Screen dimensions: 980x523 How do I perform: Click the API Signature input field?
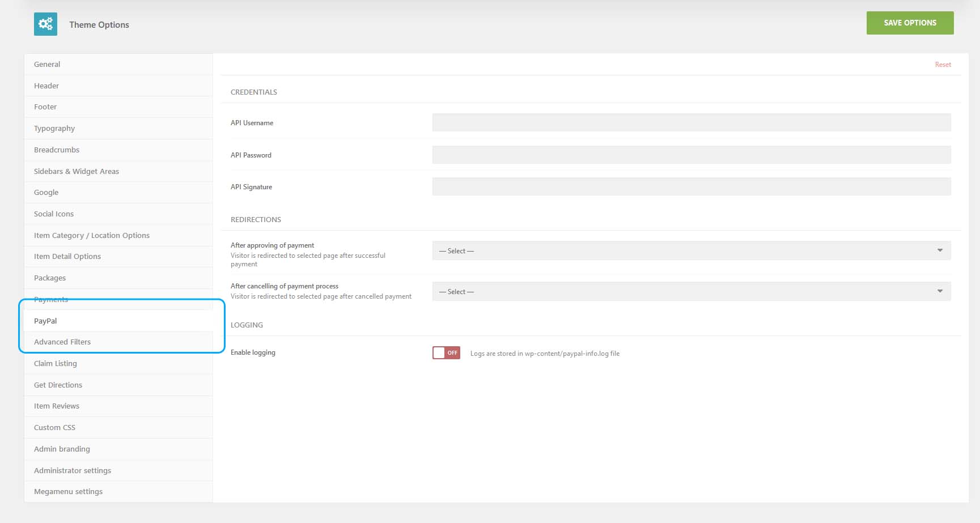coord(691,186)
